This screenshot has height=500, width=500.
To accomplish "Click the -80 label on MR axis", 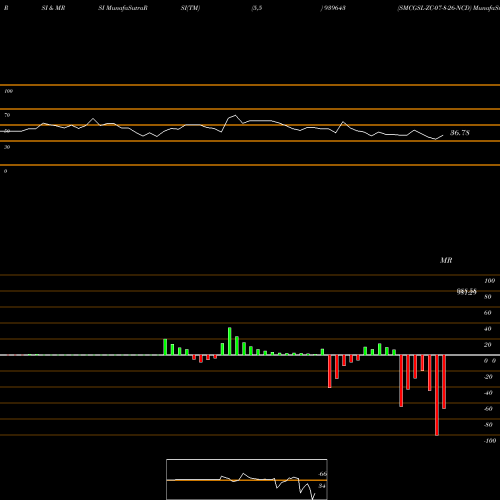I will [488, 425].
